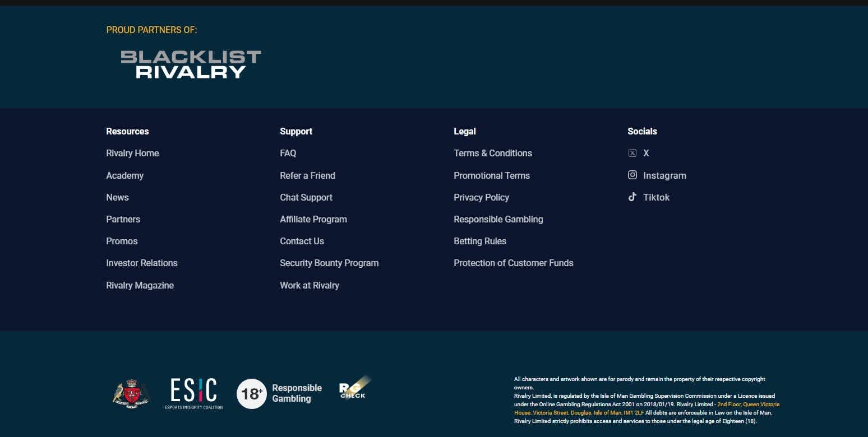
Task: Open Chat Support
Action: pyautogui.click(x=306, y=197)
